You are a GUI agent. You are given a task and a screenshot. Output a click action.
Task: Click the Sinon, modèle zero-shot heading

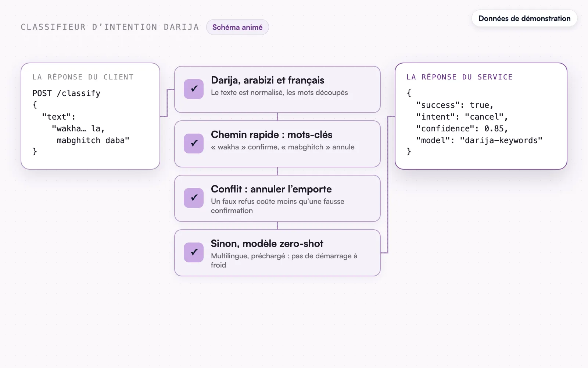pyautogui.click(x=267, y=244)
